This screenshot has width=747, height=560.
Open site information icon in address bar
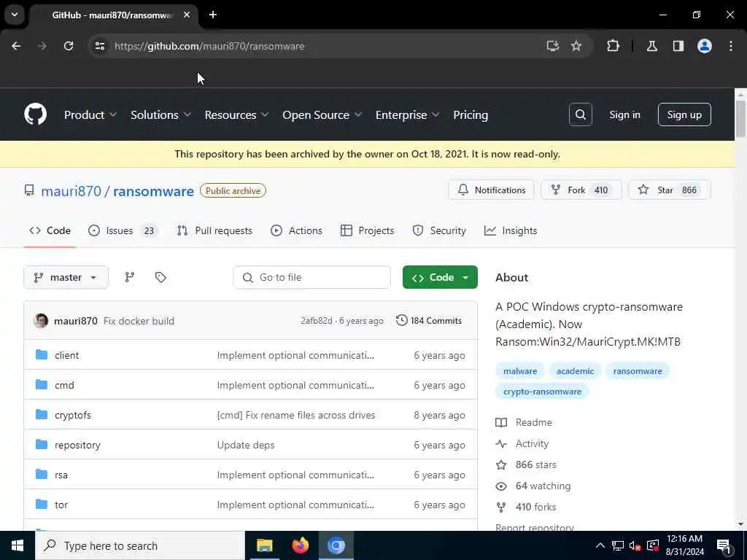(99, 46)
